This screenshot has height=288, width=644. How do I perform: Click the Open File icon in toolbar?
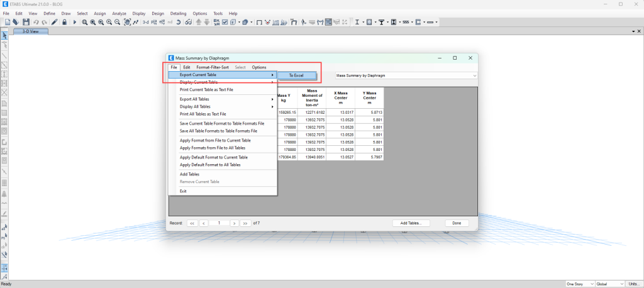point(16,22)
